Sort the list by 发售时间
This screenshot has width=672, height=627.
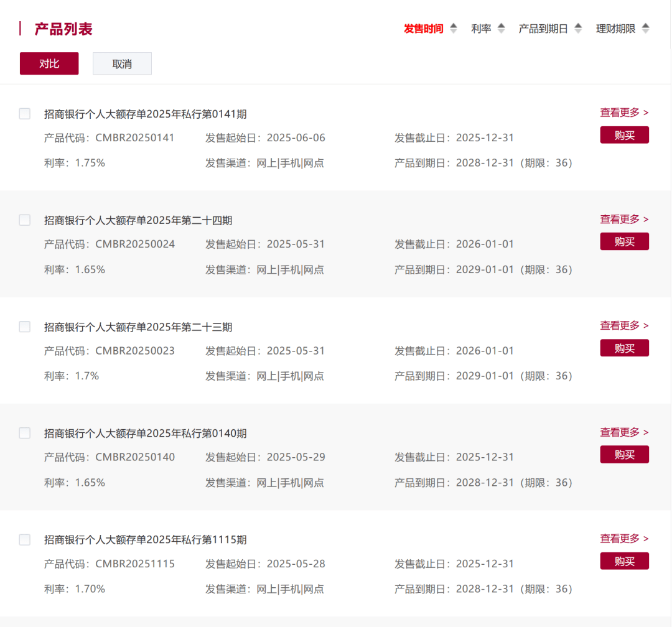point(424,29)
